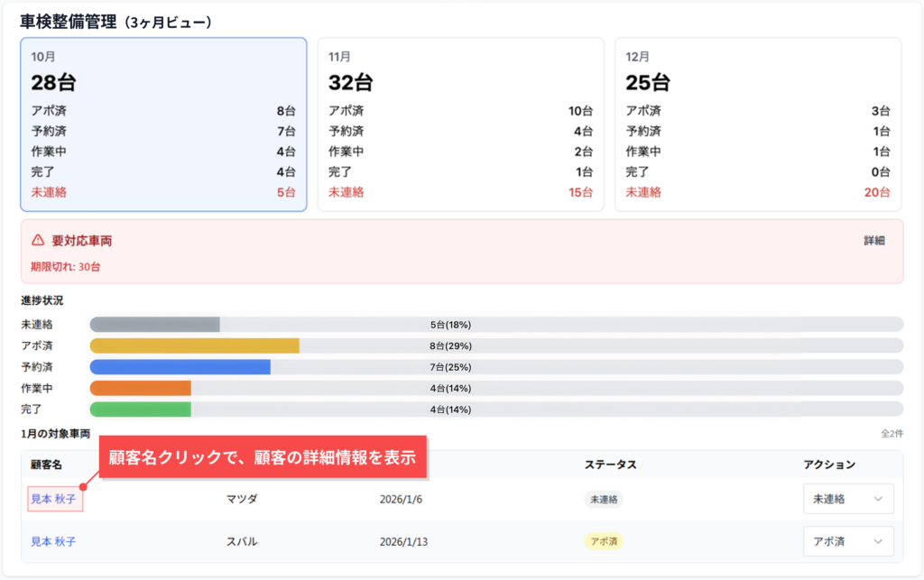Click the ステータス column header

[x=610, y=465]
